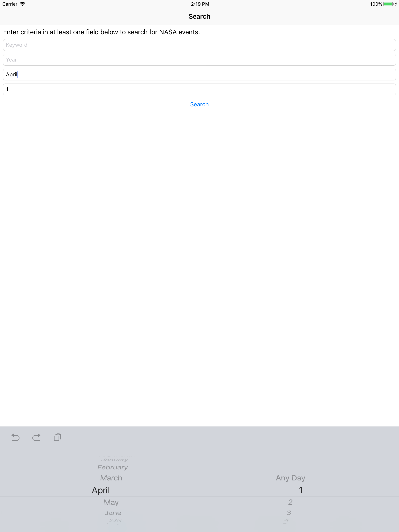399x532 pixels.
Task: Tap the selected April picker row
Action: pyautogui.click(x=101, y=490)
